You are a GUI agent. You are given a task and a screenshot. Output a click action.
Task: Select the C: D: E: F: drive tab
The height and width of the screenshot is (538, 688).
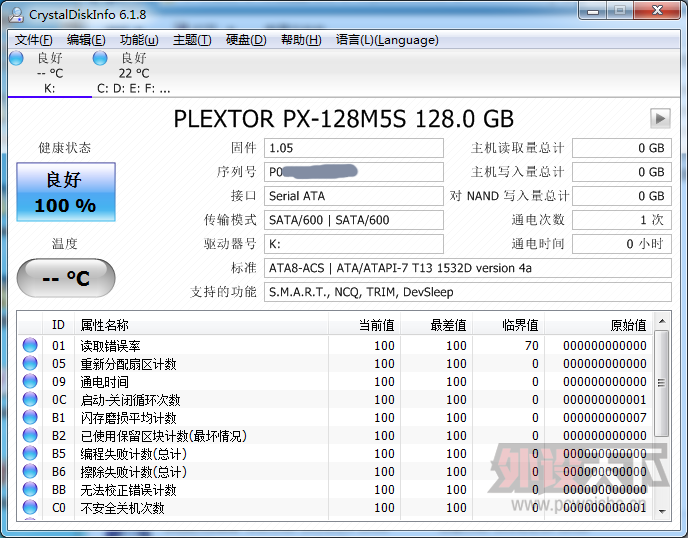(x=133, y=73)
